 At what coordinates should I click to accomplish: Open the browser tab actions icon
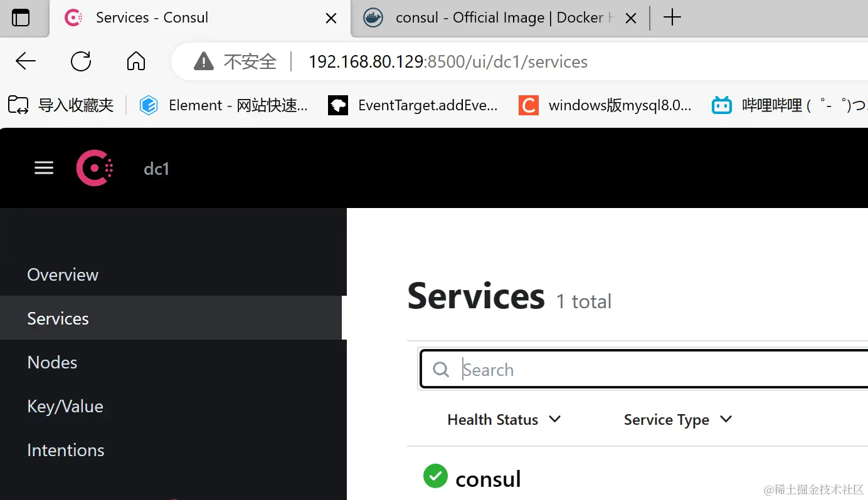coord(21,18)
